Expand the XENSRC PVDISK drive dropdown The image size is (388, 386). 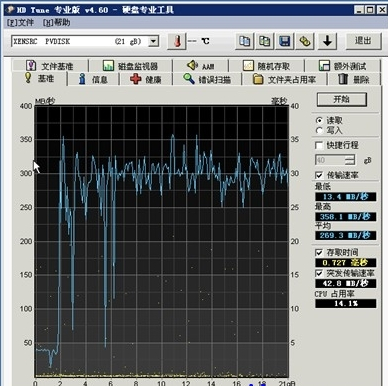pyautogui.click(x=153, y=41)
